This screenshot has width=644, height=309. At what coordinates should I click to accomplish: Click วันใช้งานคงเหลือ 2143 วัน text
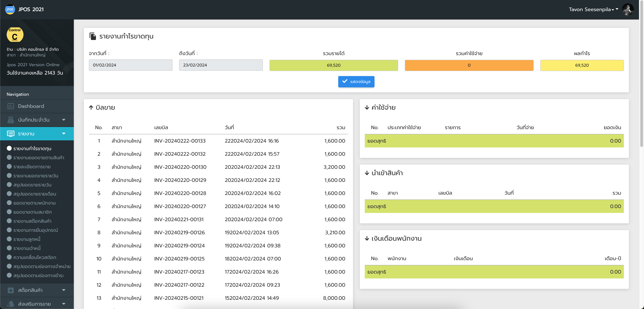click(35, 73)
